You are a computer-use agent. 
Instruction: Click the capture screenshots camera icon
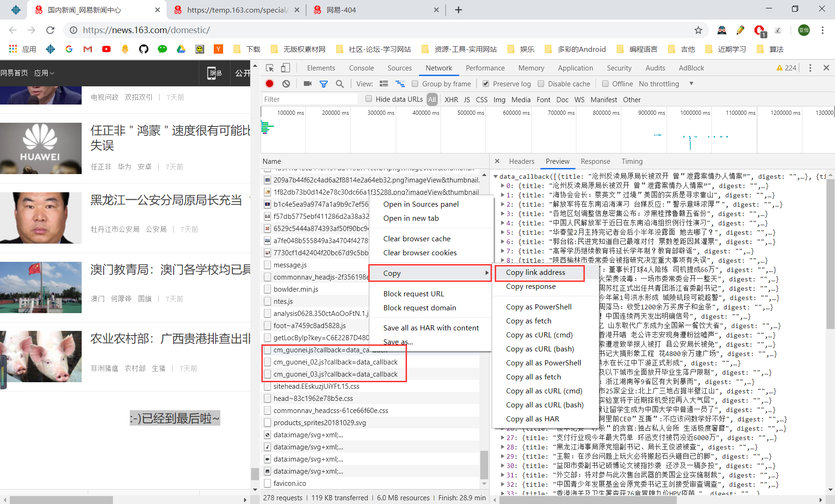[308, 84]
